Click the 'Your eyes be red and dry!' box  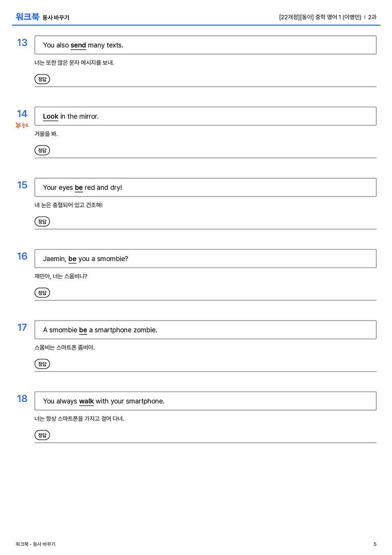pyautogui.click(x=206, y=187)
